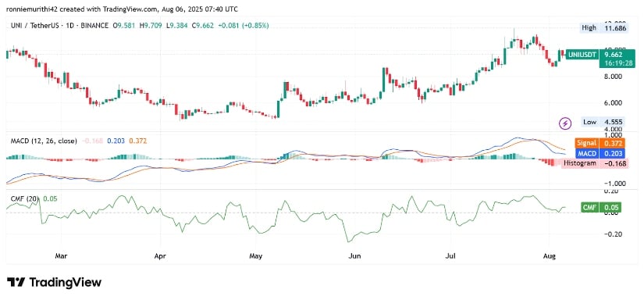Screen dimensions: 644x300
Task: Click the 8.000 price scale level
Action: click(x=612, y=77)
